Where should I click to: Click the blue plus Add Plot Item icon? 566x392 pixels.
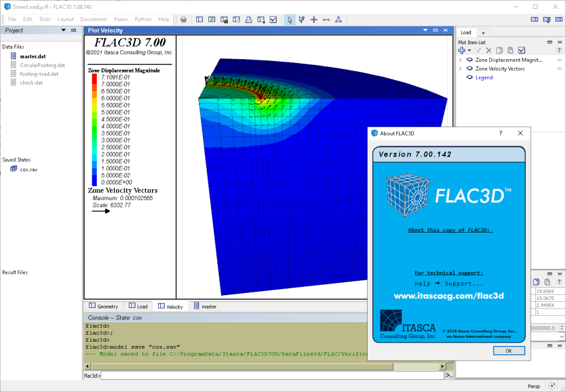[462, 50]
